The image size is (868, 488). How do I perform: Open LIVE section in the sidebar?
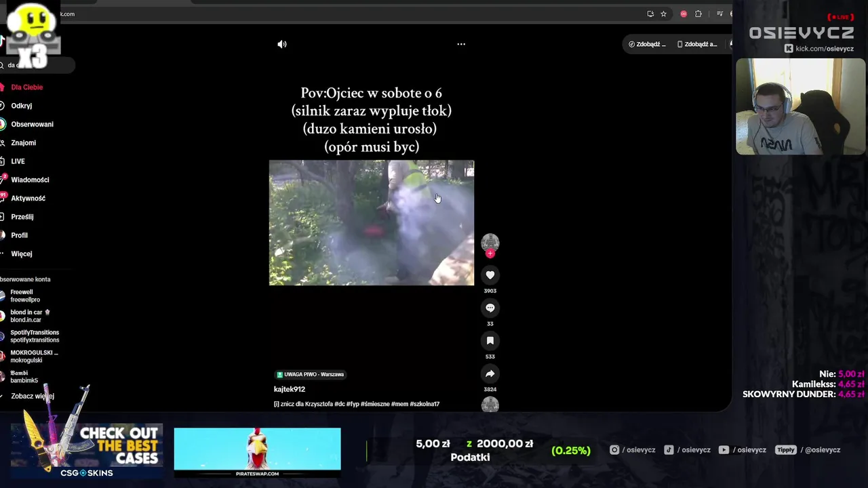tap(18, 161)
